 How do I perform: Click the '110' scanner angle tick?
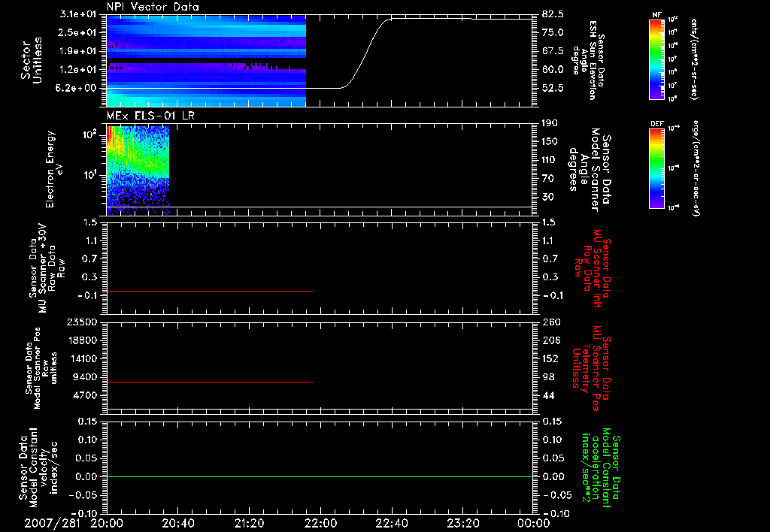point(550,160)
